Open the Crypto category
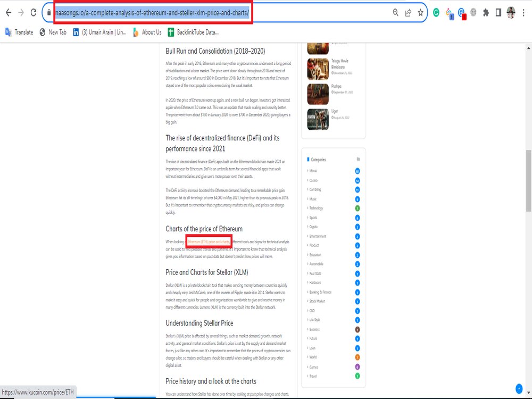Image resolution: width=532 pixels, height=399 pixels. pos(313,227)
